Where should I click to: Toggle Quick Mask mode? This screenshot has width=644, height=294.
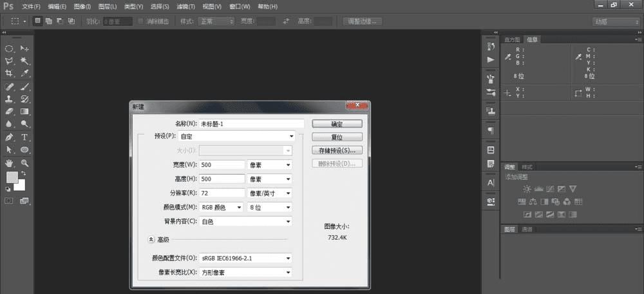tap(10, 201)
